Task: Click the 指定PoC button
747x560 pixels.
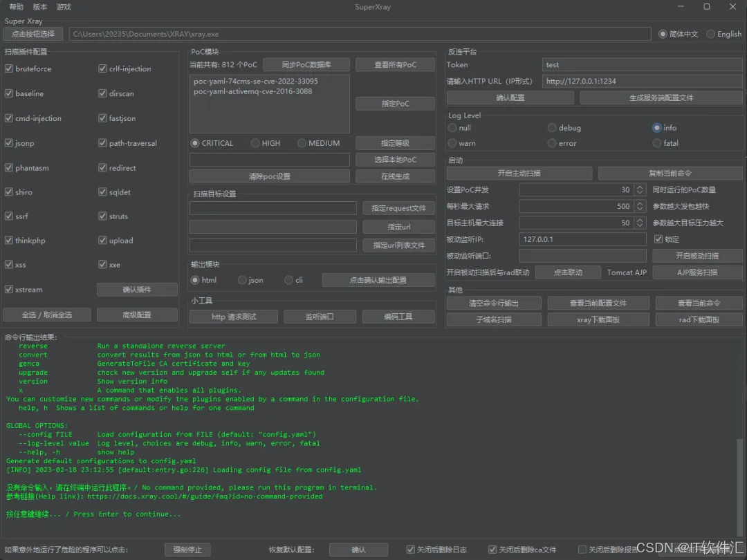Action: (x=395, y=104)
